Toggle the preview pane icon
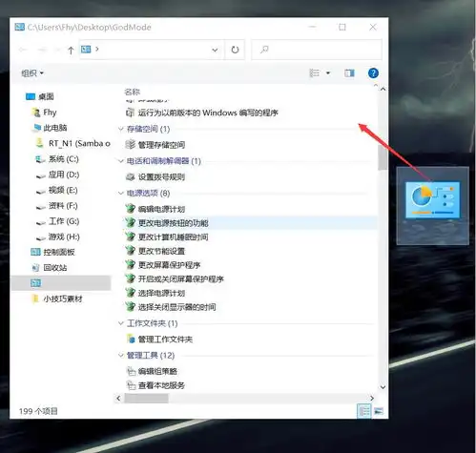Viewport: 476px width, 453px height. tap(349, 73)
